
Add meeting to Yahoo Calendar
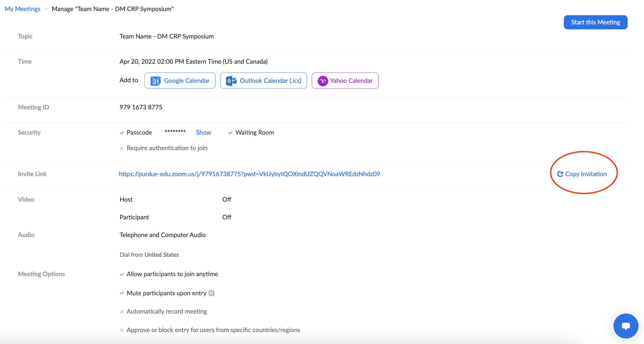345,81
